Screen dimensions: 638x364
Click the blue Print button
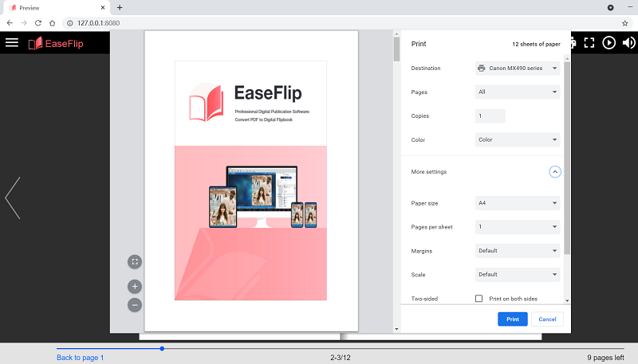[512, 319]
